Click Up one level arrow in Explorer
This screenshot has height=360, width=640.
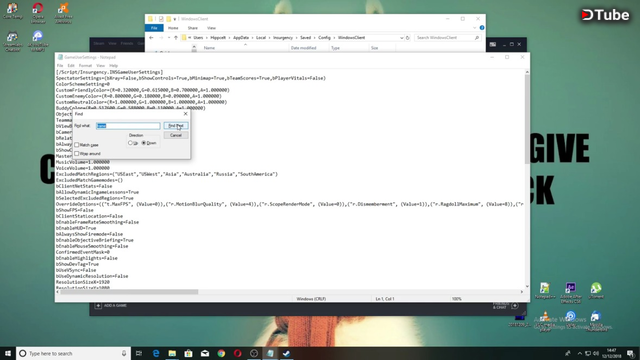pos(176,38)
